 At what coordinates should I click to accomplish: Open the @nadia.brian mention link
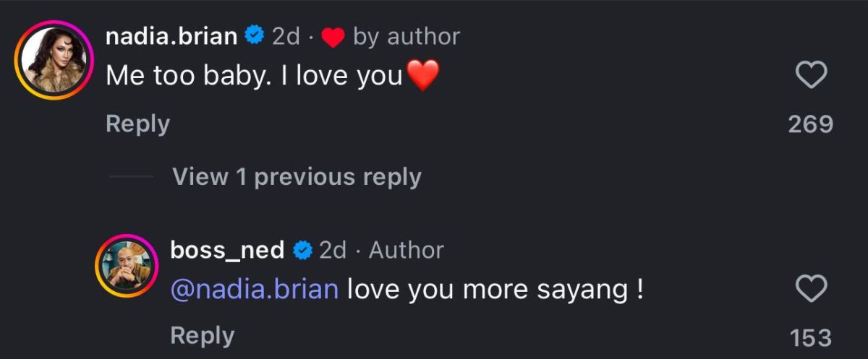(x=255, y=289)
